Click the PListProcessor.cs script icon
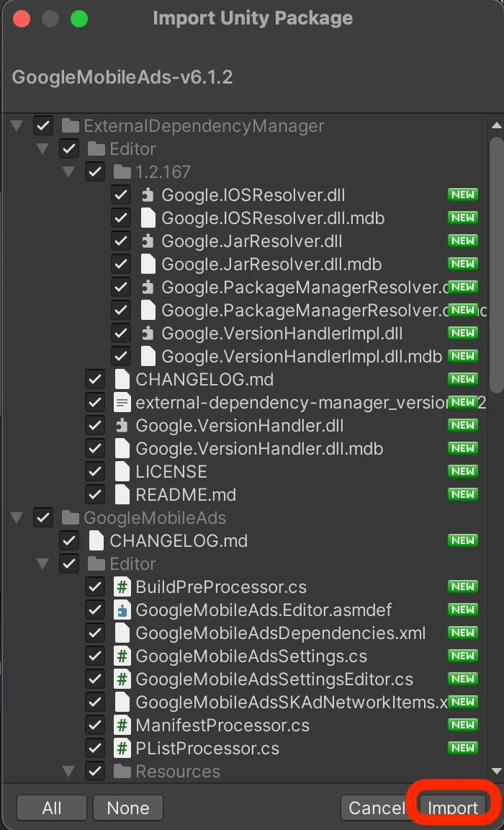Image resolution: width=504 pixels, height=830 pixels. coord(122,749)
